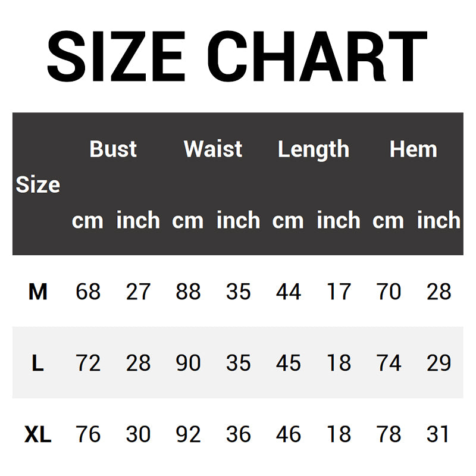
Task: Click length value 46 in XL row
Action: [289, 434]
